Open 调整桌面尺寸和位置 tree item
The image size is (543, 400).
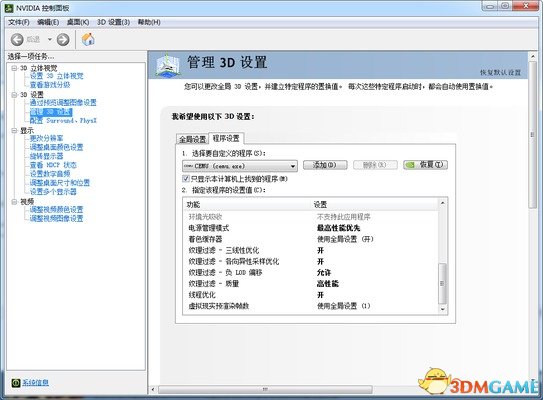[60, 183]
